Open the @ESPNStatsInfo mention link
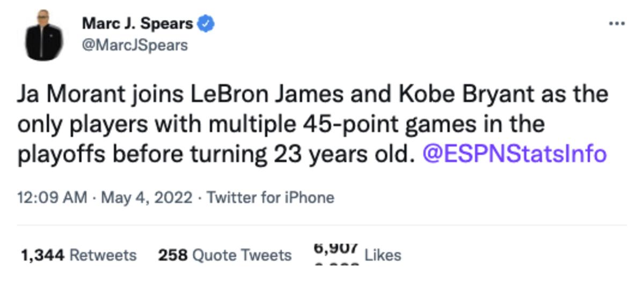Image resolution: width=644 pixels, height=281 pixels. point(515,154)
